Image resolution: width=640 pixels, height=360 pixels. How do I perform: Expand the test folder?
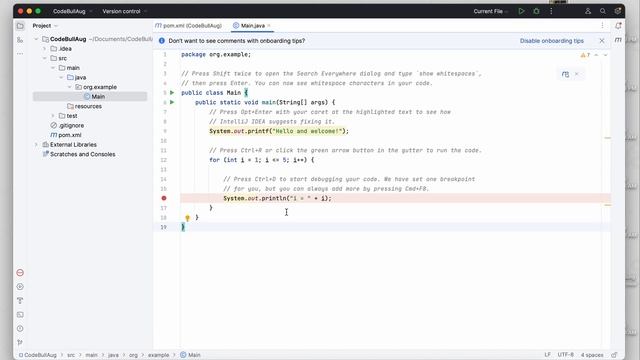(53, 116)
